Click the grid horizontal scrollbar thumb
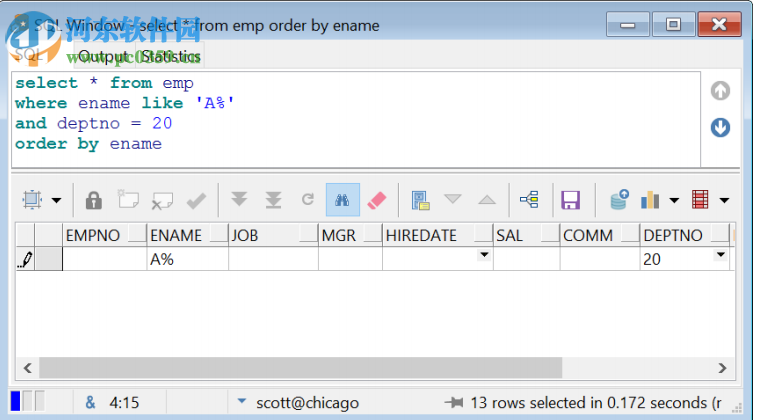758x420 pixels. [301, 368]
